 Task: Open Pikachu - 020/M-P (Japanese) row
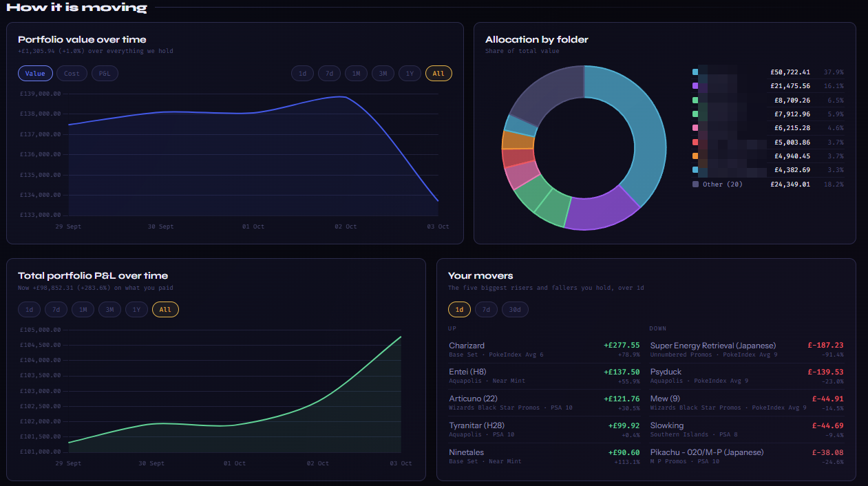coord(747,456)
